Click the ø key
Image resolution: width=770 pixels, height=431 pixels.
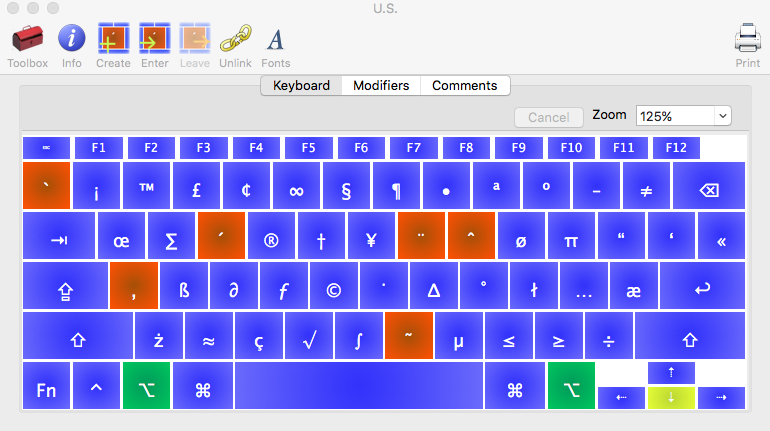click(x=522, y=236)
